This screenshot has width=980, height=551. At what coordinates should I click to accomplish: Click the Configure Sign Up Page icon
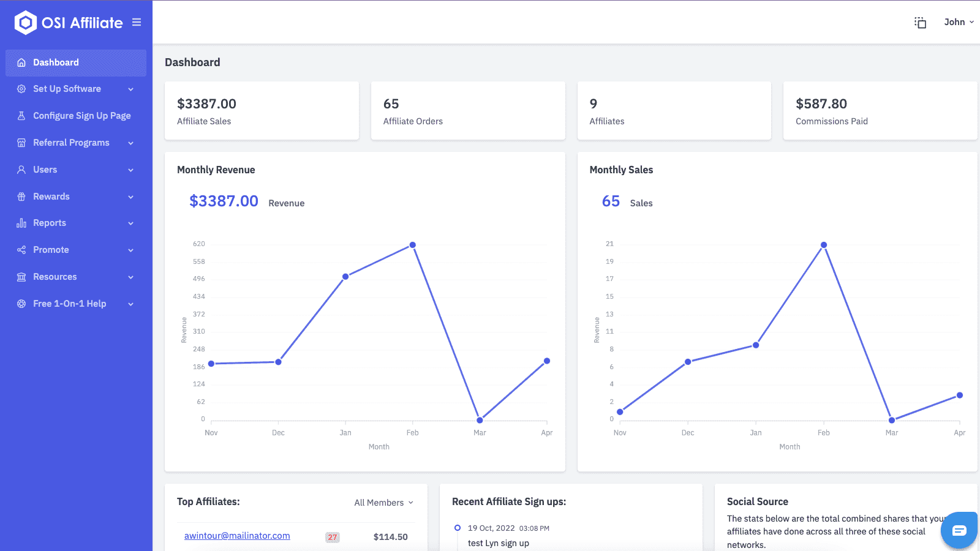[x=21, y=115]
